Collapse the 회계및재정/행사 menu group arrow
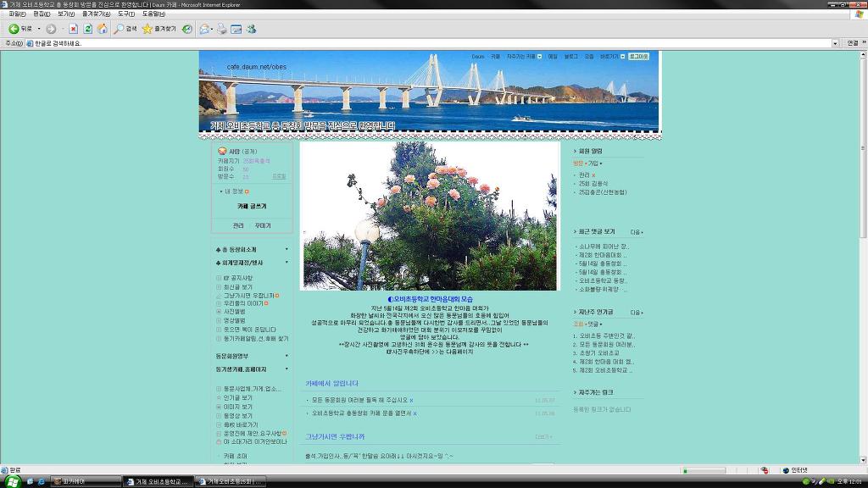 [x=287, y=263]
